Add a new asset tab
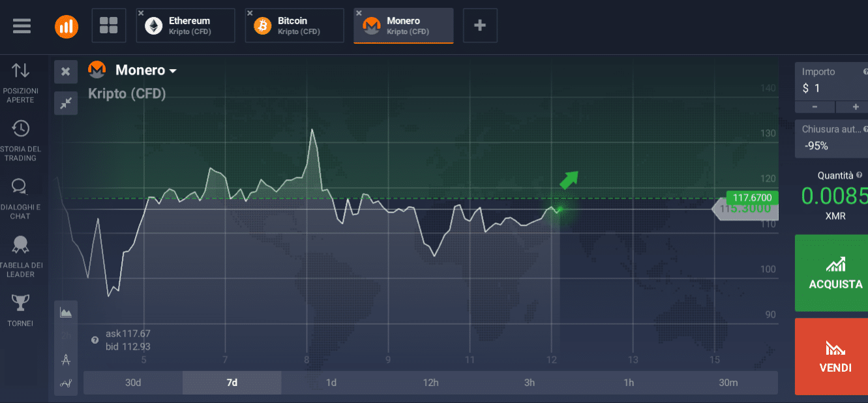 click(x=480, y=25)
